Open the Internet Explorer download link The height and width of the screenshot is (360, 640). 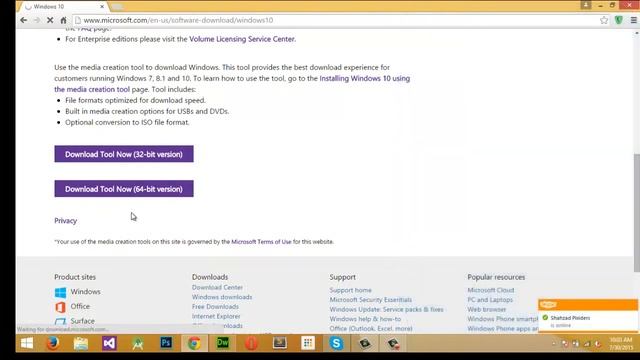click(216, 316)
